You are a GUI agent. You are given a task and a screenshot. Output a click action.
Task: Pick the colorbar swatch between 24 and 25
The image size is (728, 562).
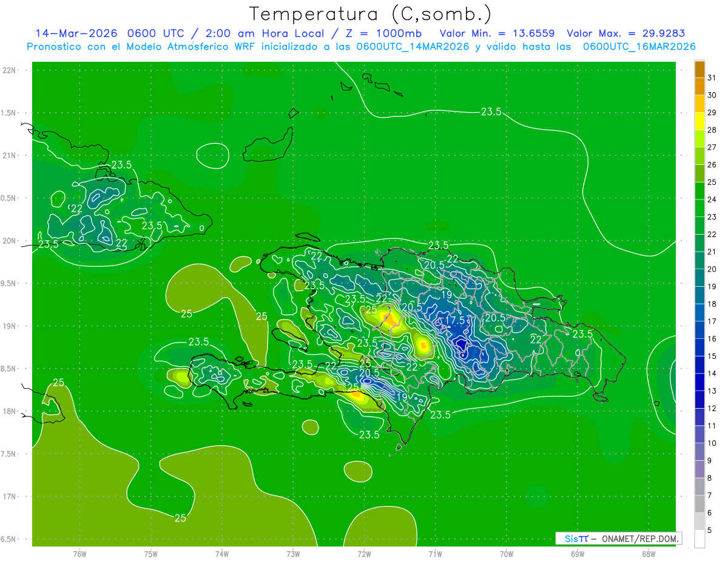tap(699, 191)
